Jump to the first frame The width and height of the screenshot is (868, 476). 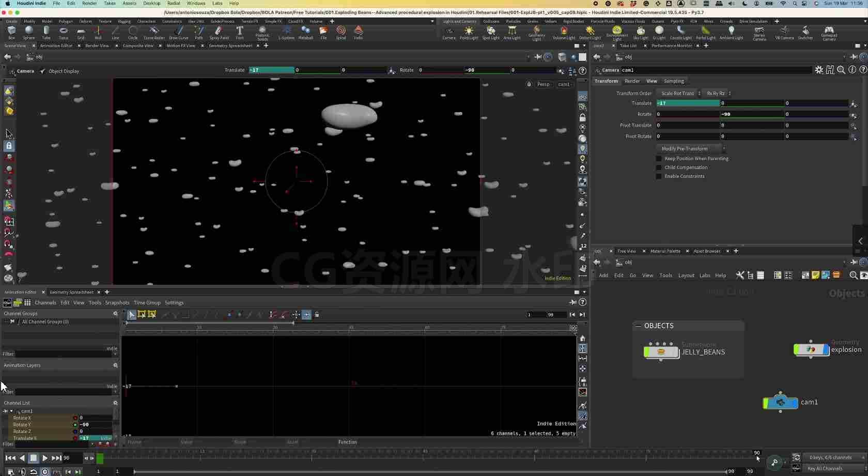[x=10, y=458]
